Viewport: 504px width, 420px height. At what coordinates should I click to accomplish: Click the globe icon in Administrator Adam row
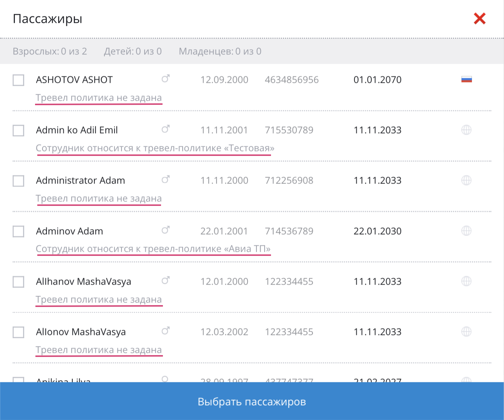466,181
